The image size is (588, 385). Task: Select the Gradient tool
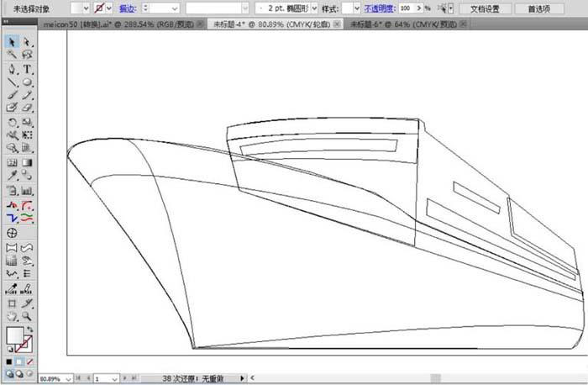pos(27,162)
